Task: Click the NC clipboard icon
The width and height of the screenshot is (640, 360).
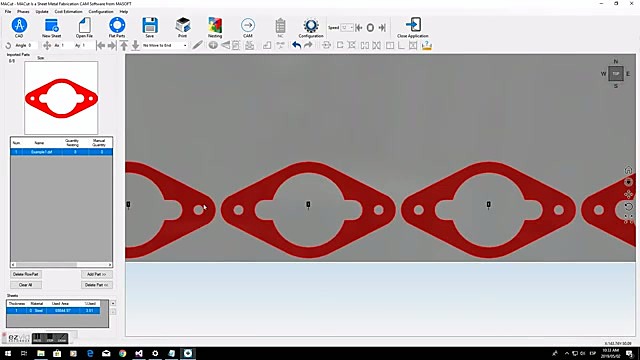Action: coord(280,26)
